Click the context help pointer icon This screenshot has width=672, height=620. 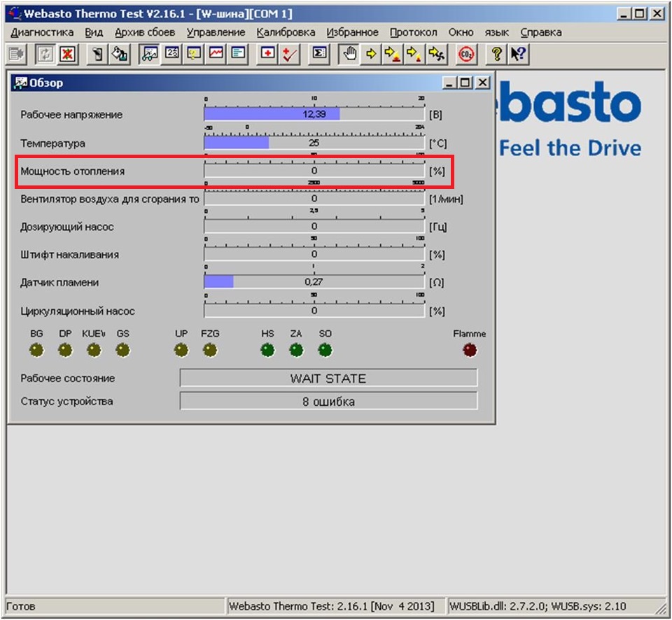point(518,54)
